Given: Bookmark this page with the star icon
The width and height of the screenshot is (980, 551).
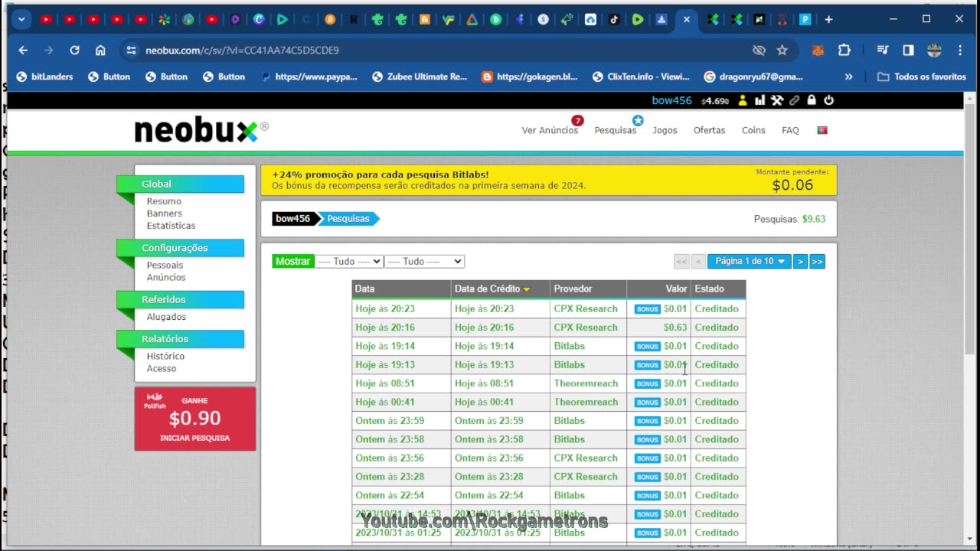Looking at the screenshot, I should tap(782, 51).
